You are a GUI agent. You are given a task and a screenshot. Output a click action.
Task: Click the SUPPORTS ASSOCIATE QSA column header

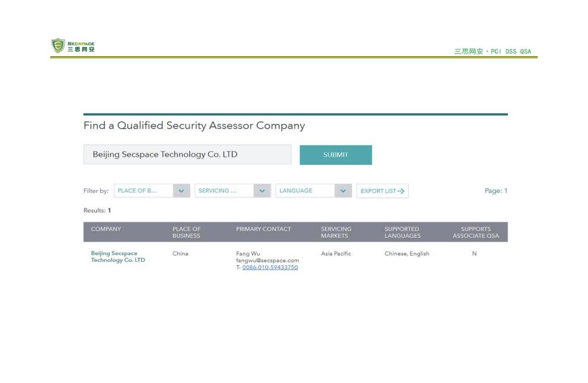pyautogui.click(x=475, y=232)
